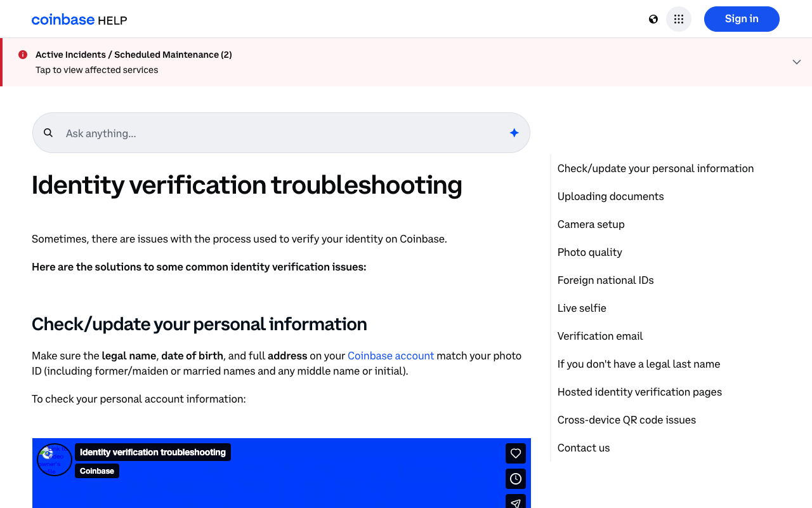Click the video share paper-plane icon
Viewport: 812px width, 508px height.
click(x=516, y=502)
